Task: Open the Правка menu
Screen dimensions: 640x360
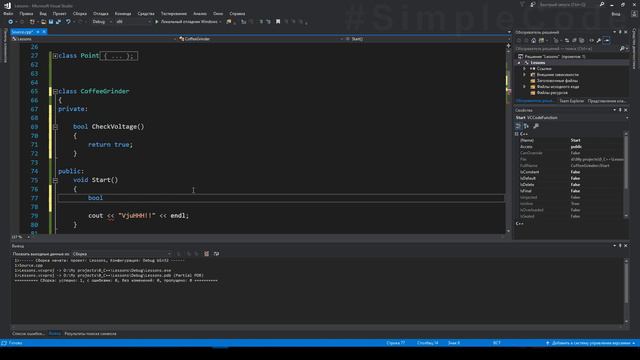Action: (26, 13)
